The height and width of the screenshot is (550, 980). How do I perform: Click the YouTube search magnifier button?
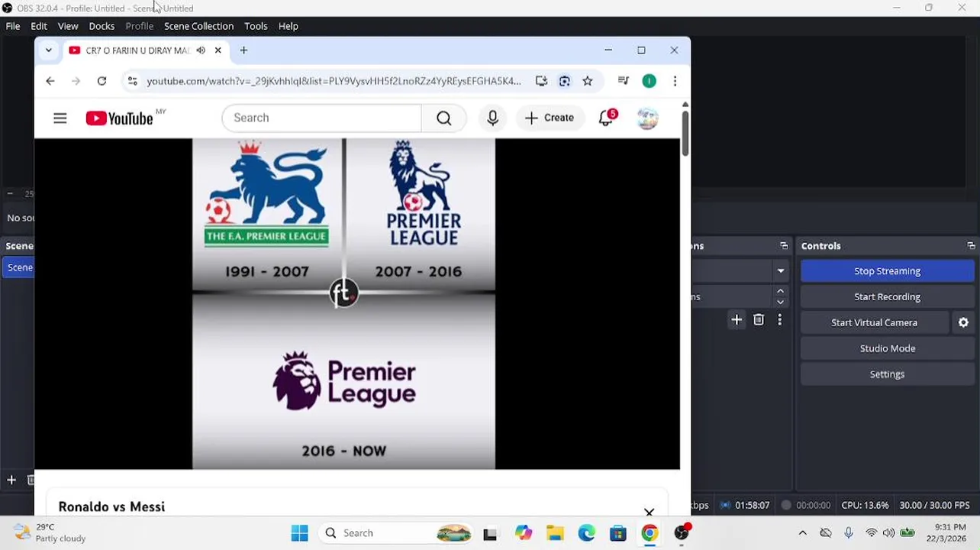coord(443,118)
